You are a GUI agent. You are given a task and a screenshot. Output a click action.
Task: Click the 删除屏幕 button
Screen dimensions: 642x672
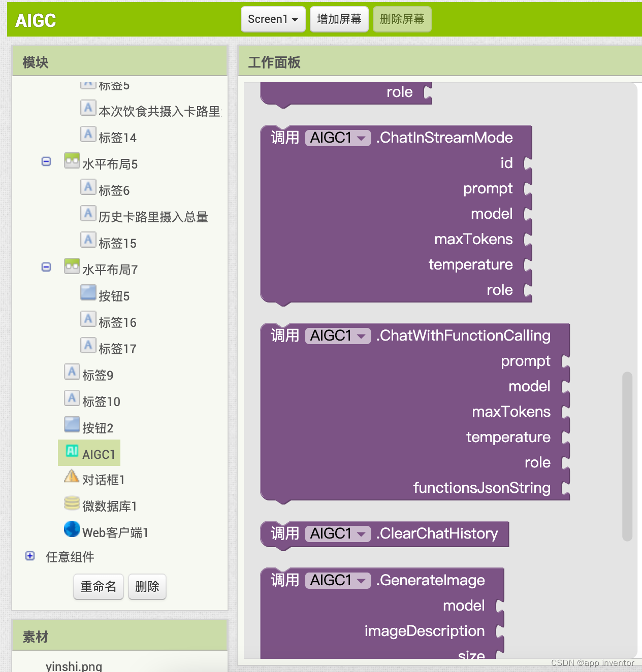click(402, 19)
